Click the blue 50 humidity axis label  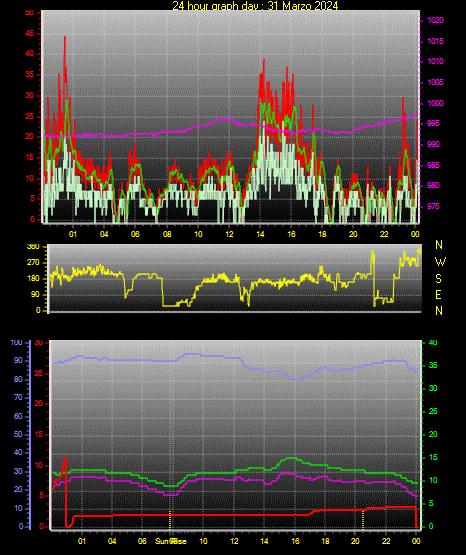tap(18, 434)
